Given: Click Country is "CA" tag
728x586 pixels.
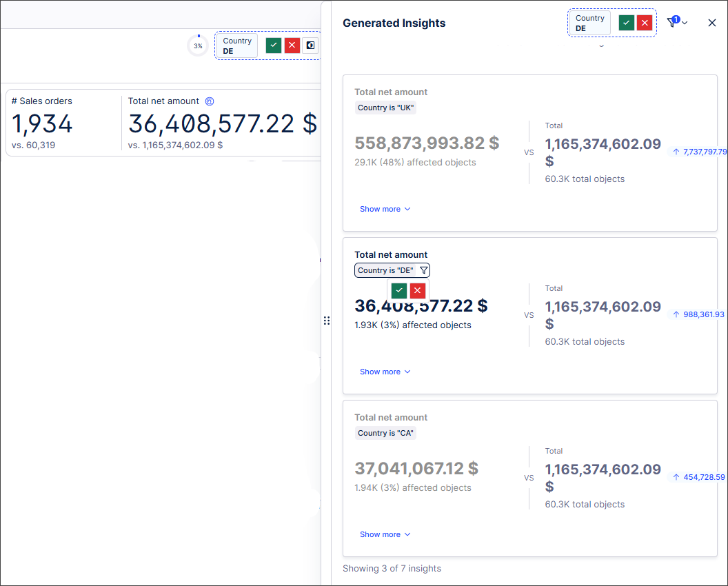Looking at the screenshot, I should pos(385,433).
